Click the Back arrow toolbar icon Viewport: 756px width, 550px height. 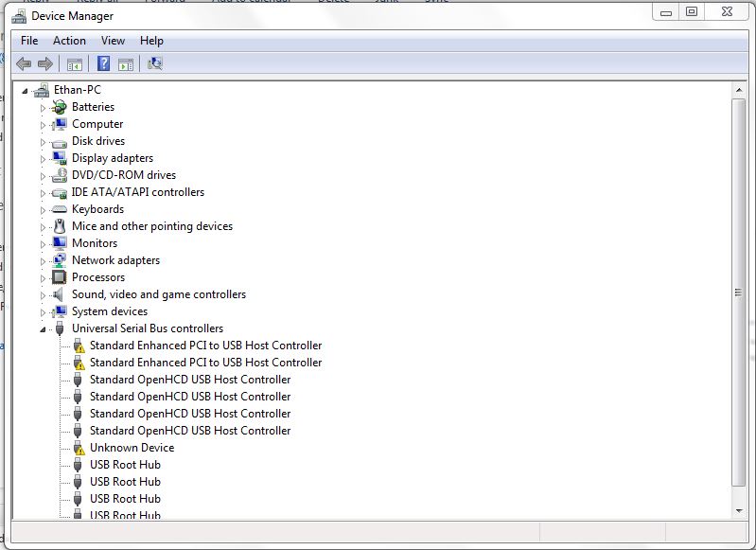point(24,63)
